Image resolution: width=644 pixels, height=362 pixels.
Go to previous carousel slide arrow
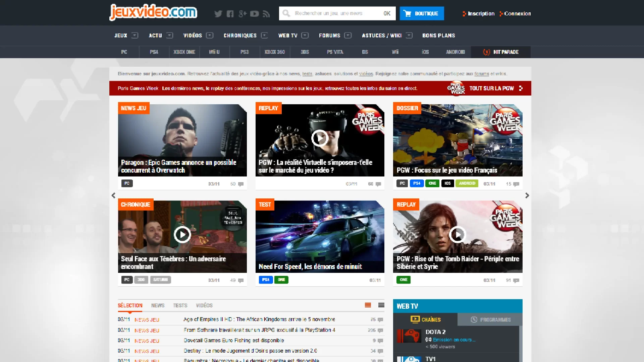[113, 195]
